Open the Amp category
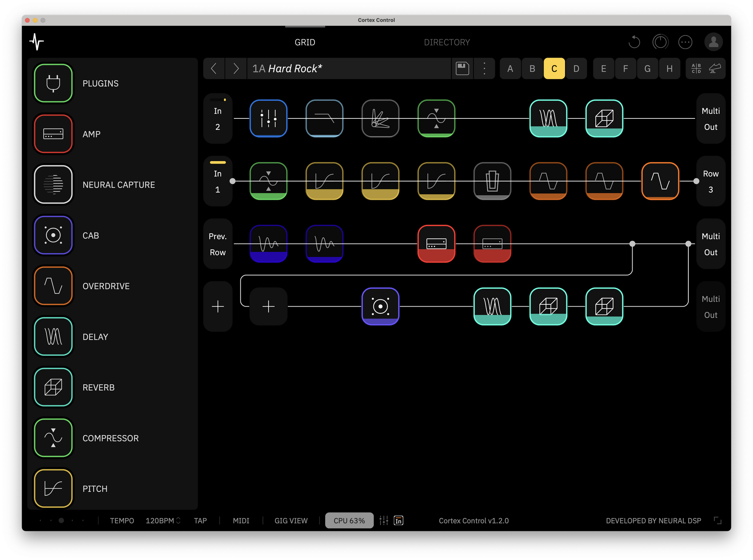The image size is (753, 560). tap(53, 134)
